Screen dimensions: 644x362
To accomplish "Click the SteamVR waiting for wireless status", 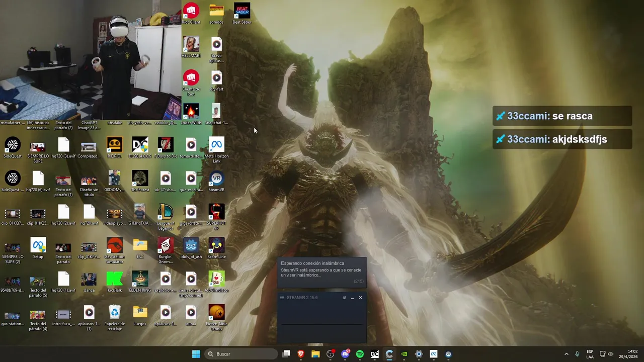I will pos(322,272).
